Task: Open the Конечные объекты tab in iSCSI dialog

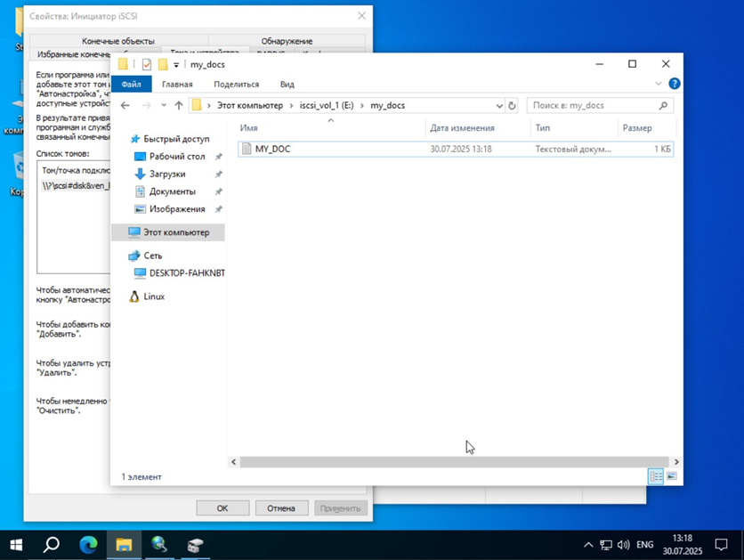Action: coord(118,41)
